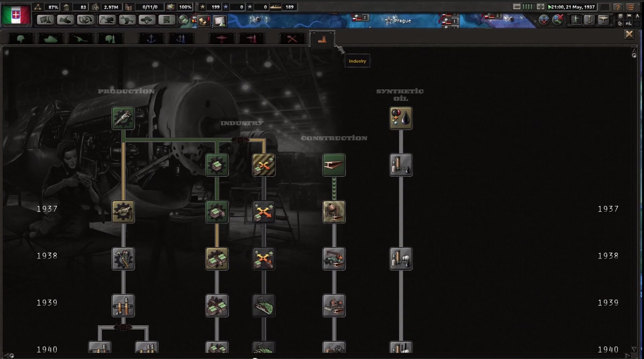Open the Armor research tab with tank icon
The height and width of the screenshot is (359, 644).
click(51, 39)
